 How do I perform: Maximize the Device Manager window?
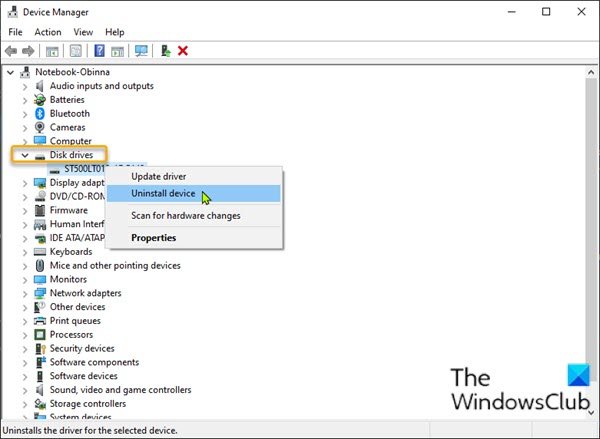[546, 12]
